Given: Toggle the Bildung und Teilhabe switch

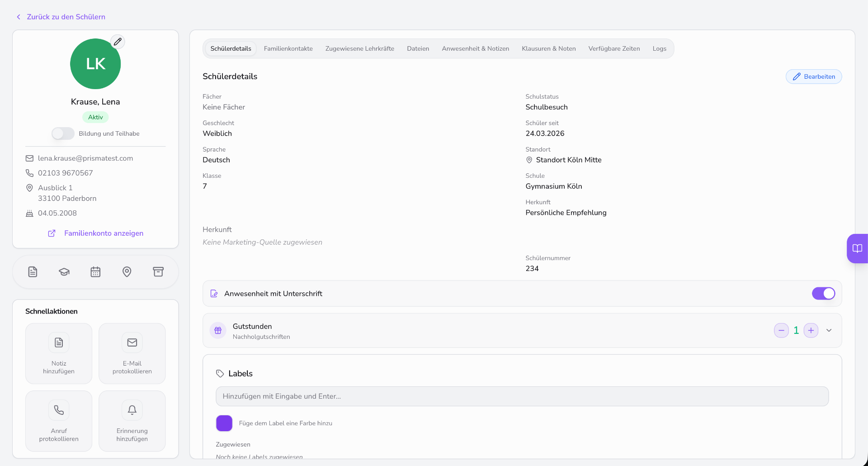Looking at the screenshot, I should (x=63, y=133).
